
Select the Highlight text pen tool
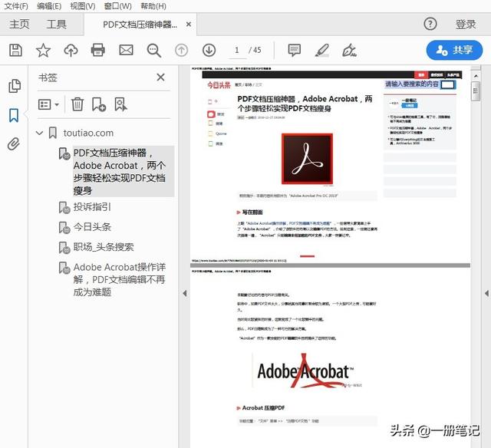click(x=322, y=50)
